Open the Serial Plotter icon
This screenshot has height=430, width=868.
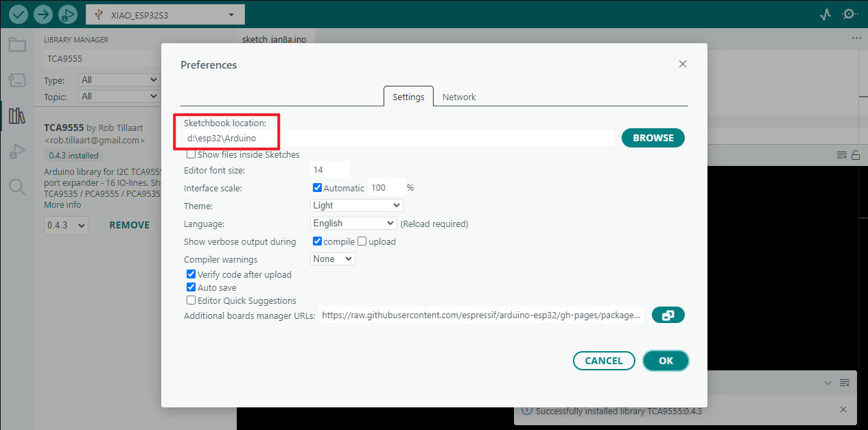(x=825, y=14)
